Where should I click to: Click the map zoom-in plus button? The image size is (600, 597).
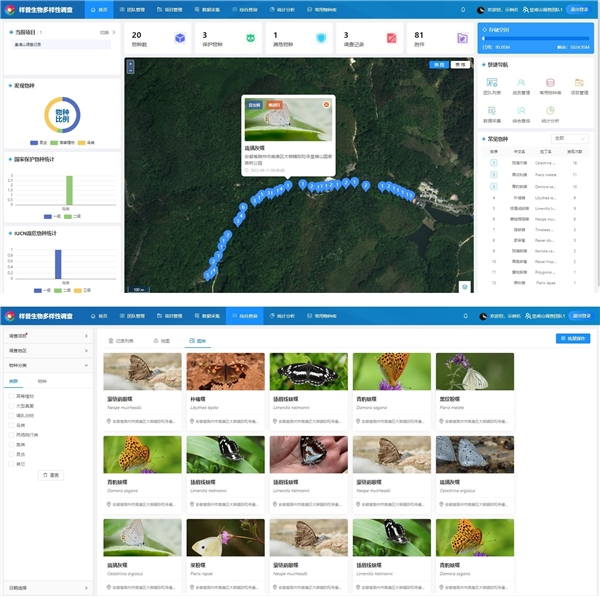pyautogui.click(x=130, y=64)
